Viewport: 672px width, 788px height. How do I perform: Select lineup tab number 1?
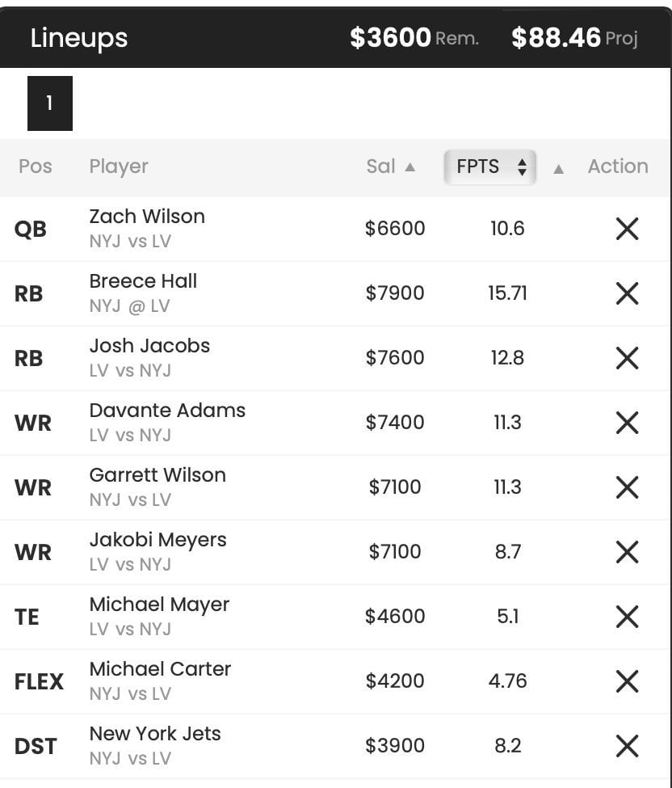(x=50, y=103)
